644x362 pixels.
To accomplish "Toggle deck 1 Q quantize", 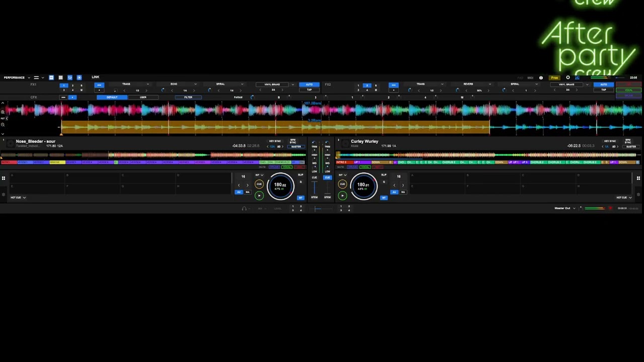I will point(300,182).
